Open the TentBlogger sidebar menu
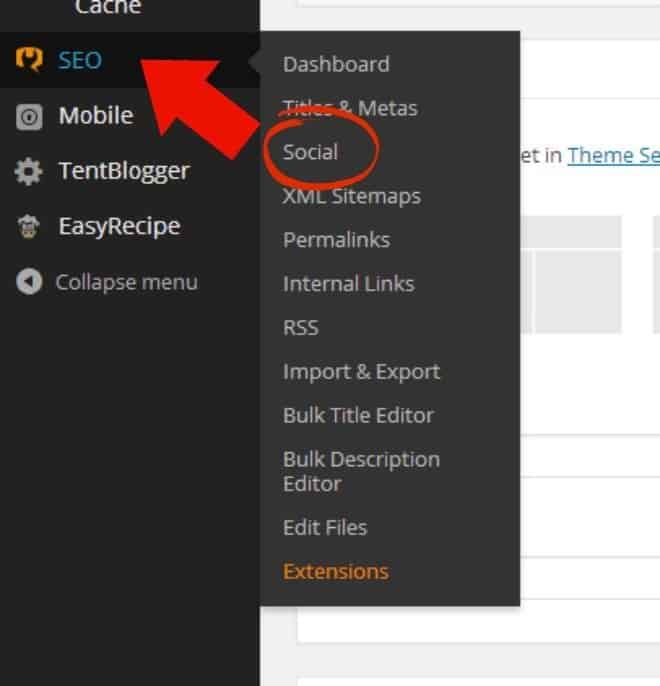The image size is (660, 686). [124, 171]
